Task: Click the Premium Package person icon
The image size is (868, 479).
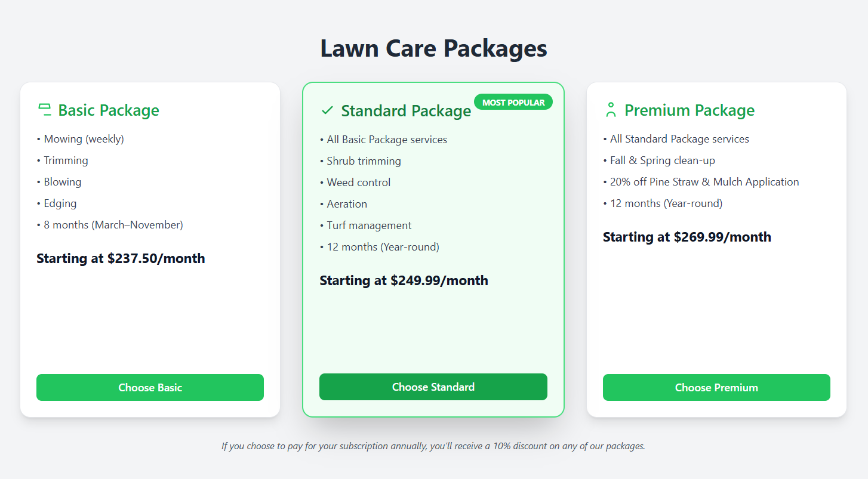Action: 611,110
